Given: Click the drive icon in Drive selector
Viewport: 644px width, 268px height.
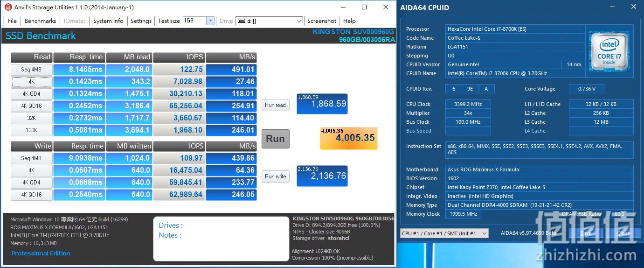Looking at the screenshot, I should [x=241, y=21].
